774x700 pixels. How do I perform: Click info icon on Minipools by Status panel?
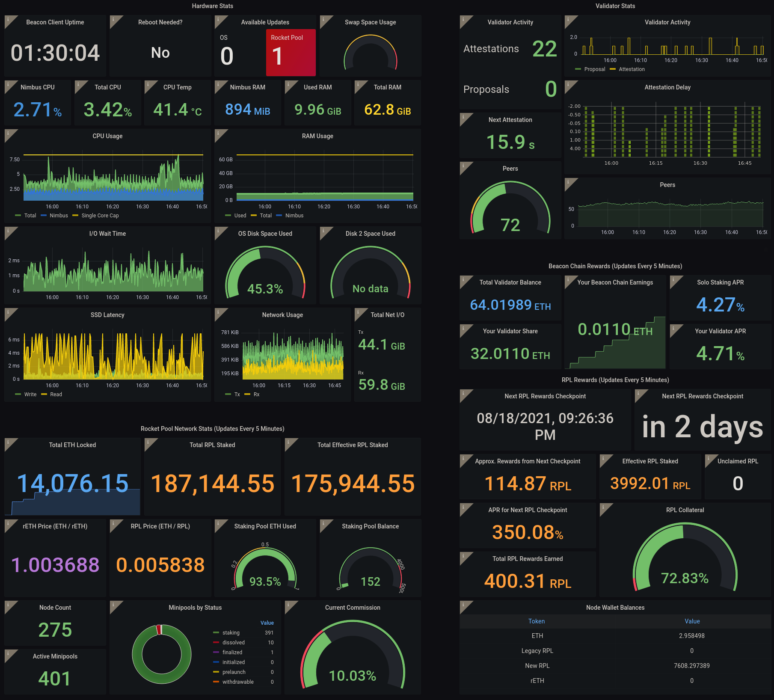pyautogui.click(x=113, y=605)
